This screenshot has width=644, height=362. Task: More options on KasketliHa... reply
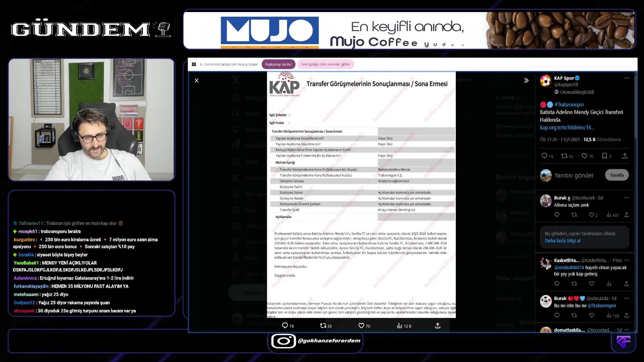[x=626, y=260]
